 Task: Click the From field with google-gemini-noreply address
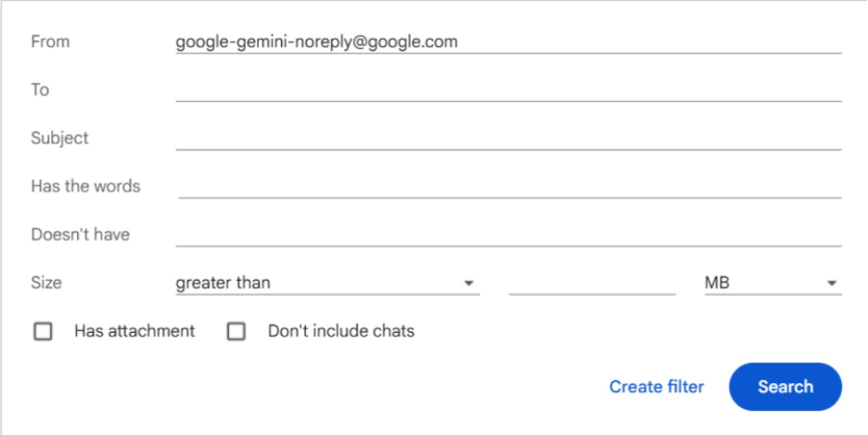(507, 42)
